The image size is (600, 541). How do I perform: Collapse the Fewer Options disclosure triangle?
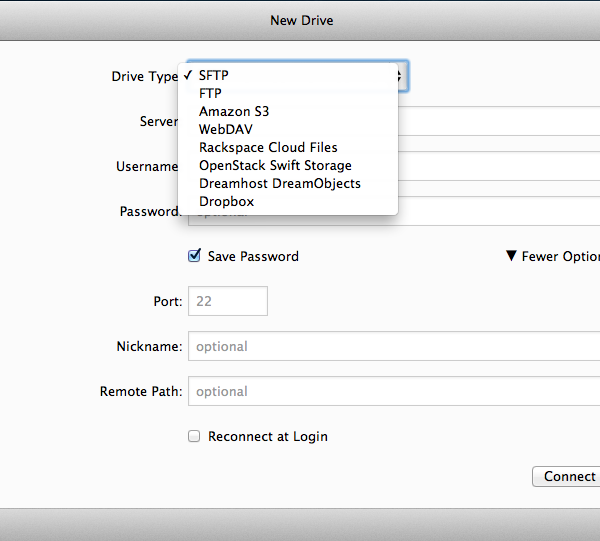click(511, 256)
